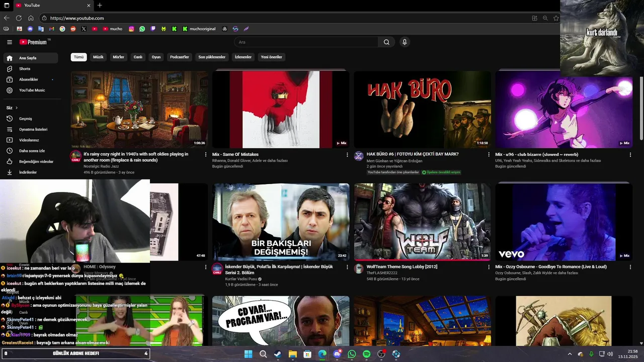644x362 pixels.
Task: Click the taskbar volume speaker icon
Action: coord(610,354)
